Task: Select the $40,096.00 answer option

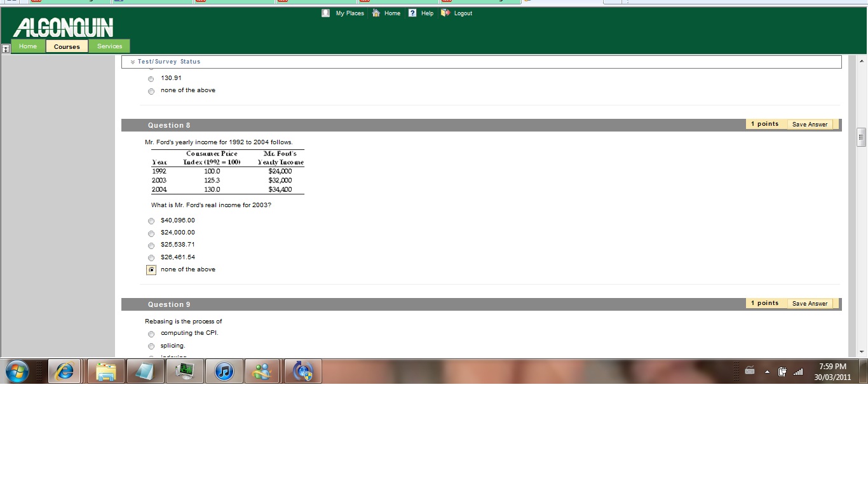Action: coord(151,221)
